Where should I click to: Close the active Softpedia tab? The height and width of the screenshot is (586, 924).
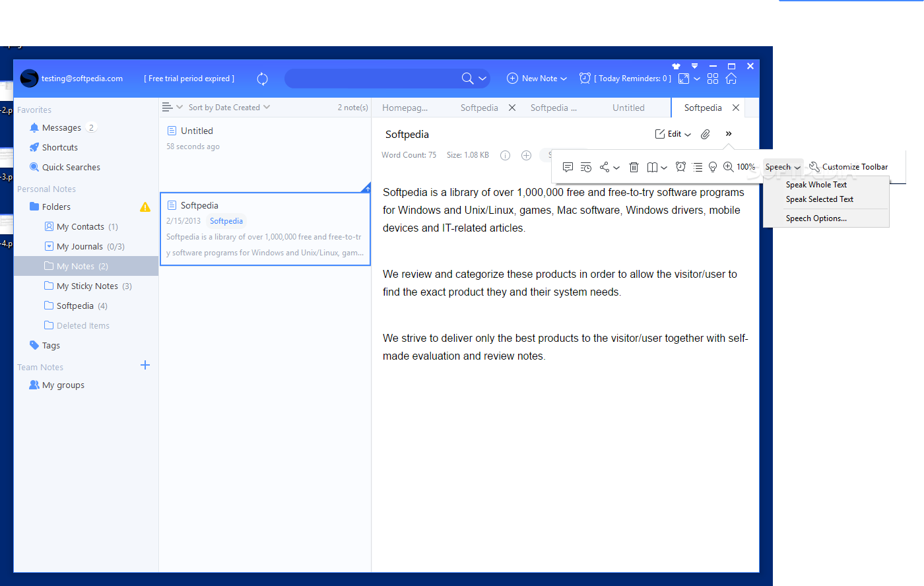(736, 108)
